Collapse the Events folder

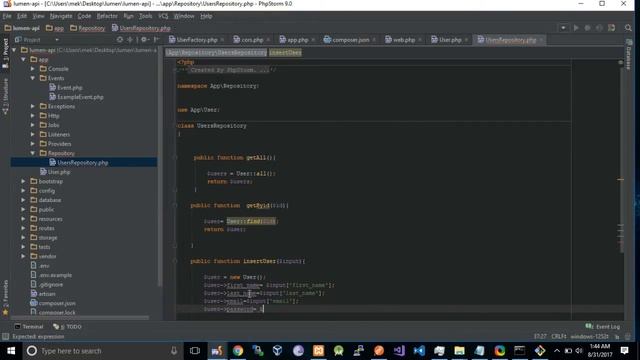[x=33, y=78]
